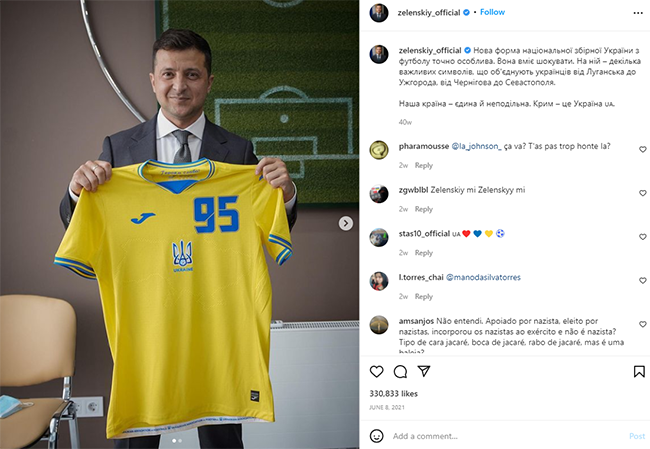Go to next photo with arrow
Image resolution: width=650 pixels, height=449 pixels.
coord(346,223)
